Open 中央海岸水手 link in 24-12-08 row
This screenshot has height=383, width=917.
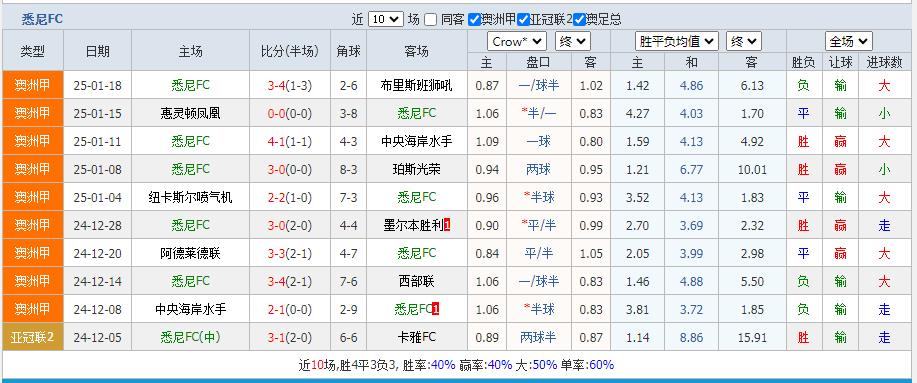click(x=190, y=309)
